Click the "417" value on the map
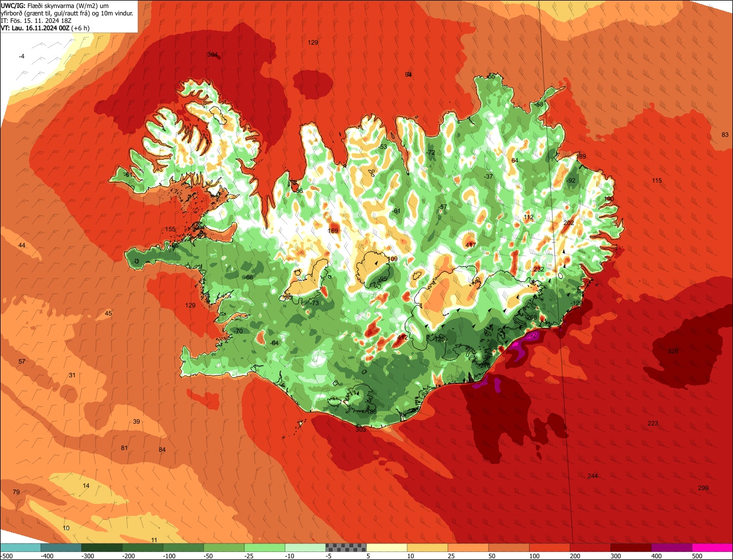The width and height of the screenshot is (733, 560). coord(471,245)
